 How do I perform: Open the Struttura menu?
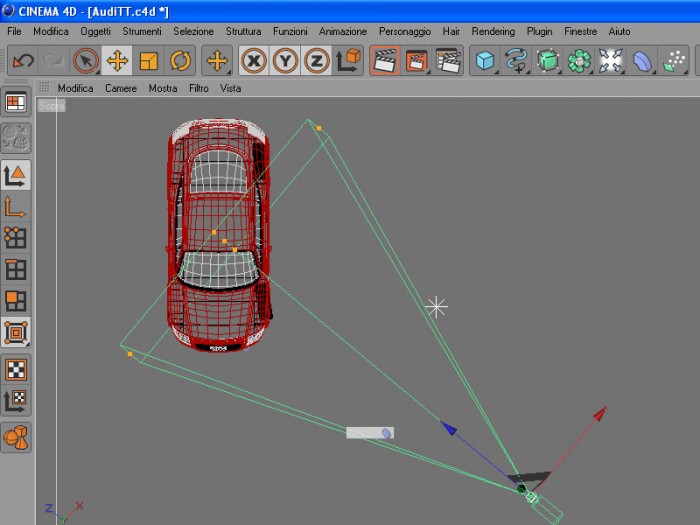[x=243, y=31]
